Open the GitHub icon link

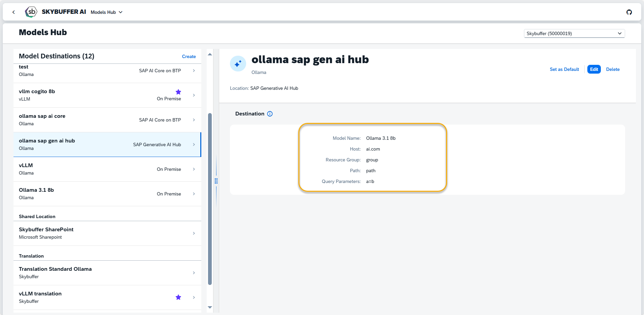point(629,12)
